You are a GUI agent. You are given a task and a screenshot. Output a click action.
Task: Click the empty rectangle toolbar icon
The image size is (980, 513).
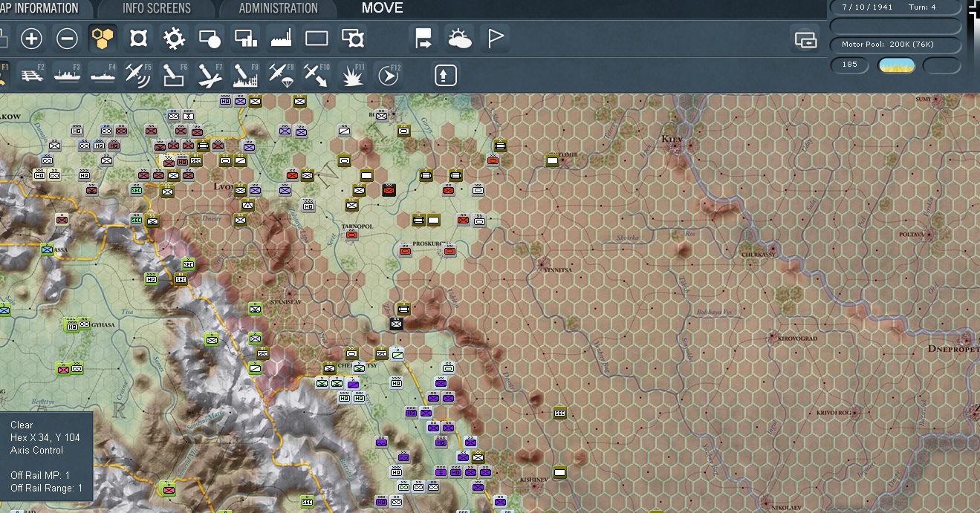click(317, 39)
